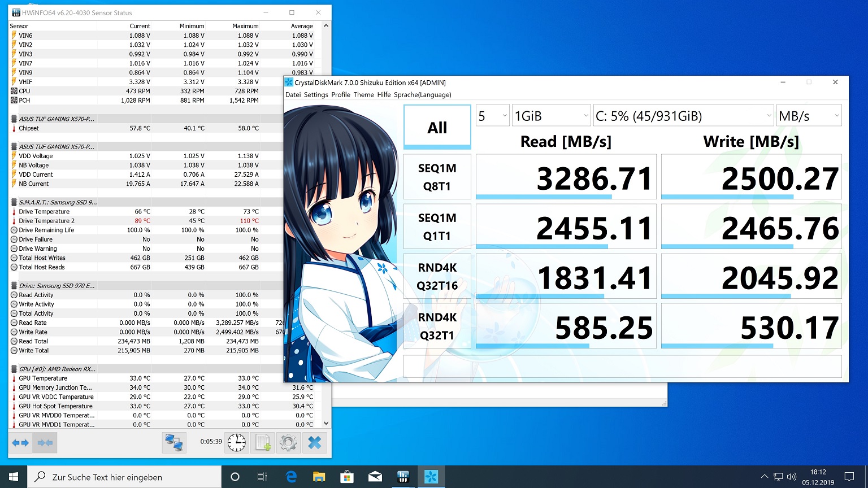The width and height of the screenshot is (868, 488).
Task: Open Microsoft Store from taskbar
Action: pyautogui.click(x=347, y=477)
